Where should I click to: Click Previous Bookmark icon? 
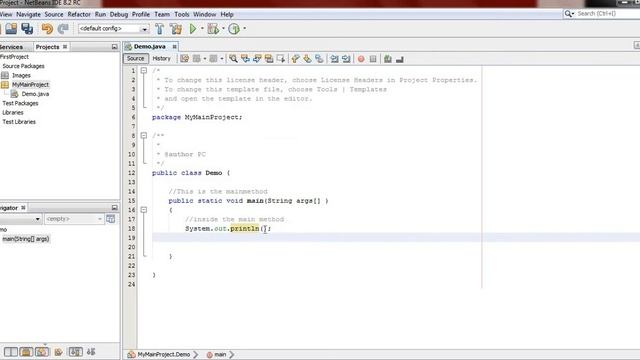(296, 59)
